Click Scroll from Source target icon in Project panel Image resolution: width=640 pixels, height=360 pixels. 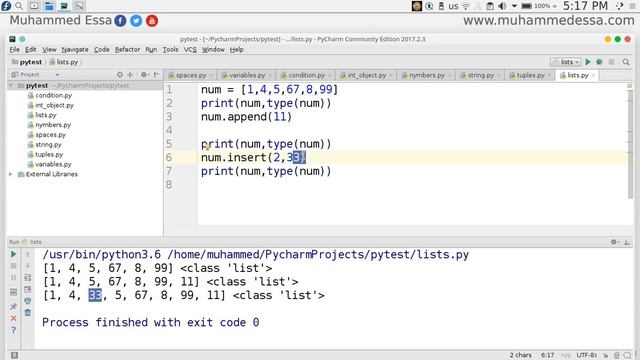click(120, 75)
